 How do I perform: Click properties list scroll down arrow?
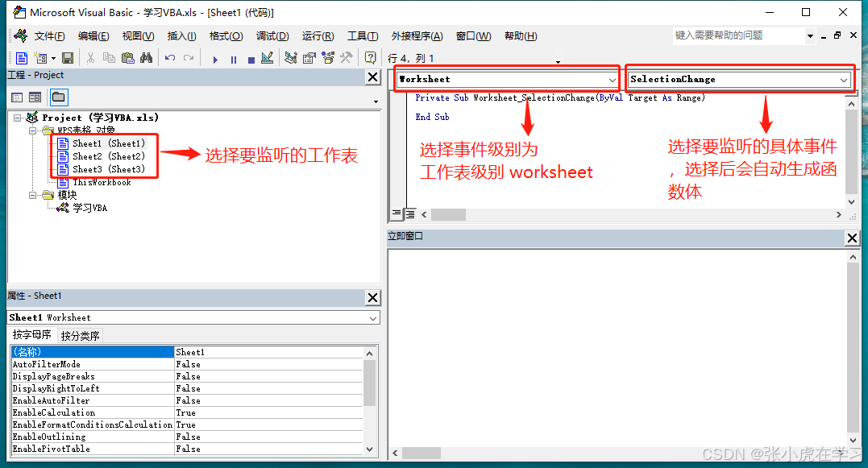[x=370, y=449]
